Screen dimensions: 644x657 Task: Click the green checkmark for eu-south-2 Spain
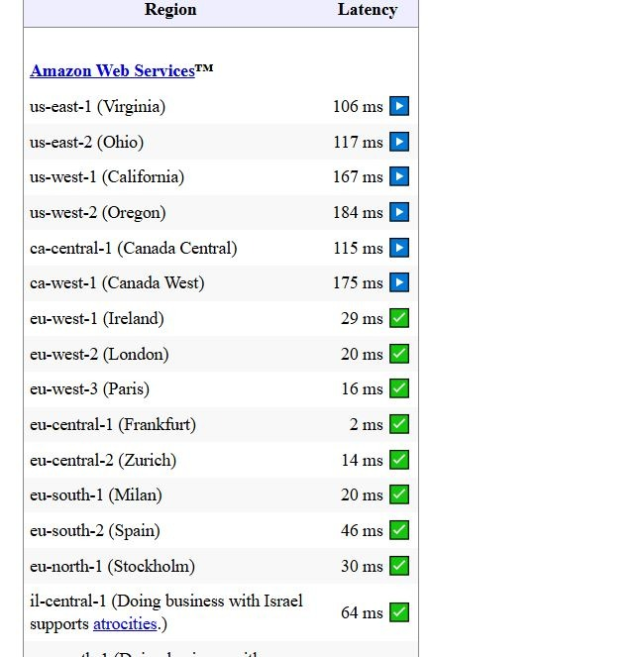click(399, 530)
